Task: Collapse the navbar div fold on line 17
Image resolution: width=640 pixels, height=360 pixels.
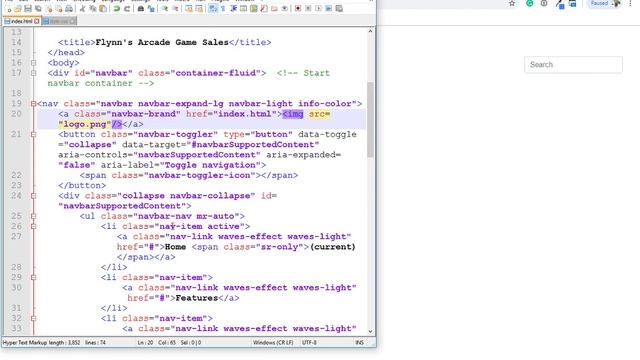Action: pos(33,73)
